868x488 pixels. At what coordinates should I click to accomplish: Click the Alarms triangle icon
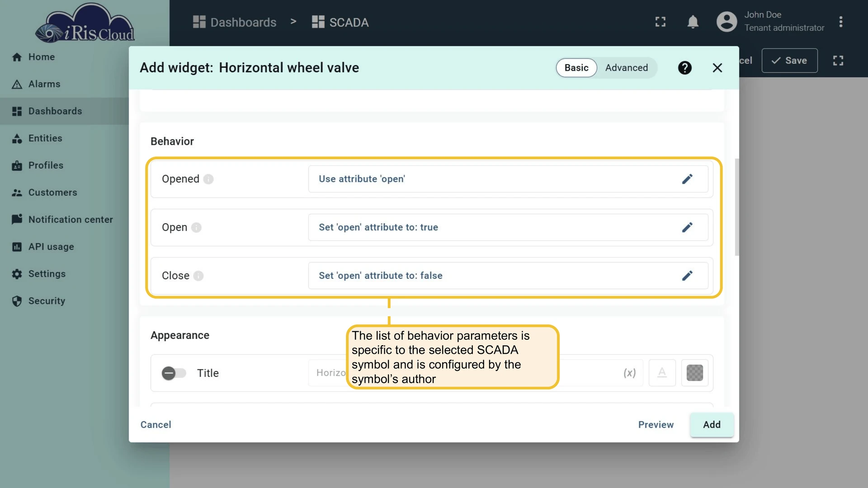click(x=17, y=84)
